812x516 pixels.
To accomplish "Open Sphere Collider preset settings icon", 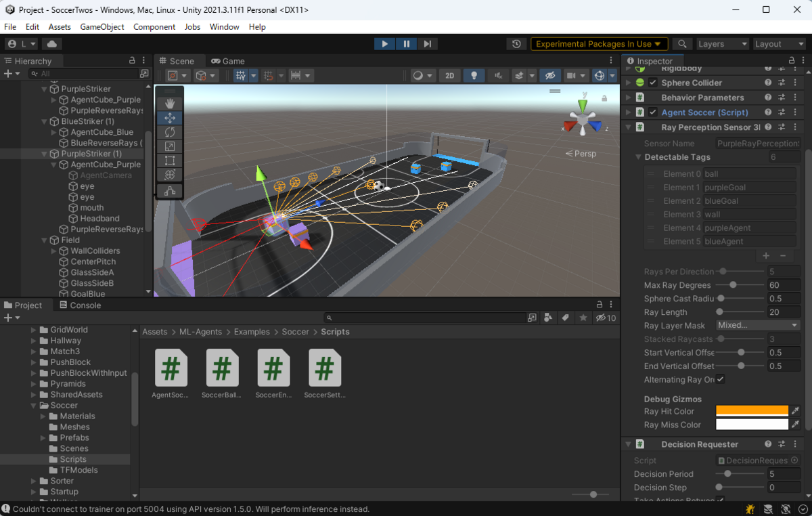I will 781,83.
